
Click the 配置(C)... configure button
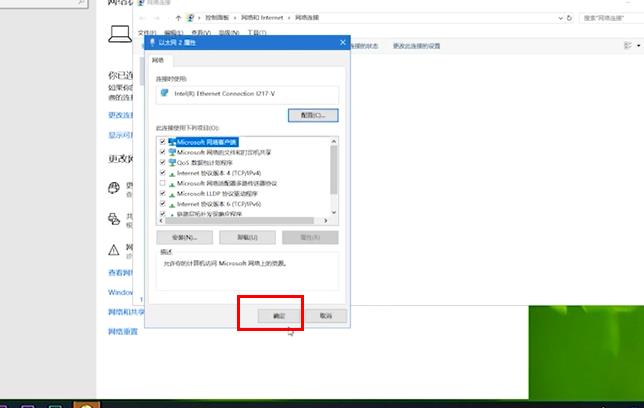pos(313,115)
